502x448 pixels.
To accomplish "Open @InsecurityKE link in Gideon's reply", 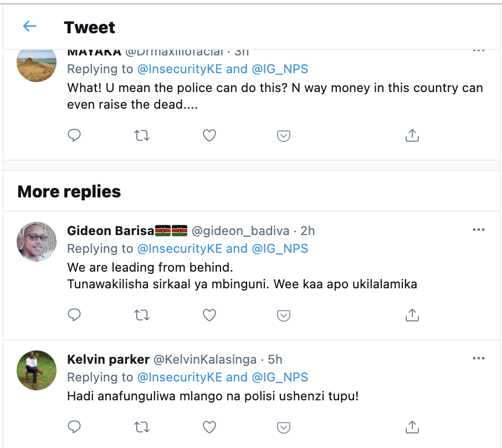I will pyautogui.click(x=180, y=248).
